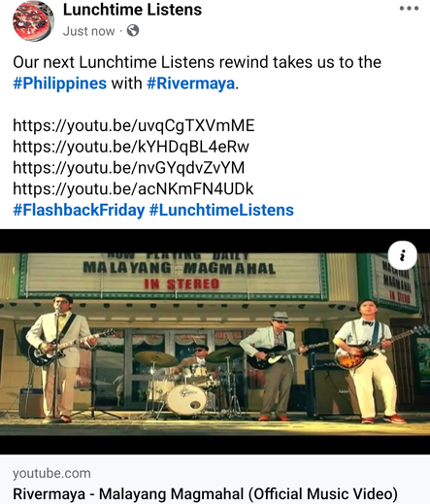Open Lunchtime Listens profile picture
This screenshot has width=430, height=504.
tap(33, 21)
